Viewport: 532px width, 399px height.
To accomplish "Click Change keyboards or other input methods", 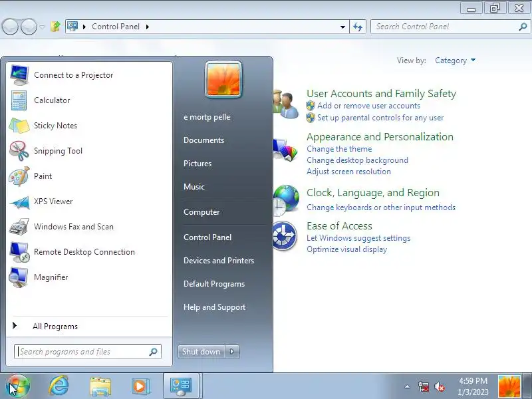I will coord(381,207).
